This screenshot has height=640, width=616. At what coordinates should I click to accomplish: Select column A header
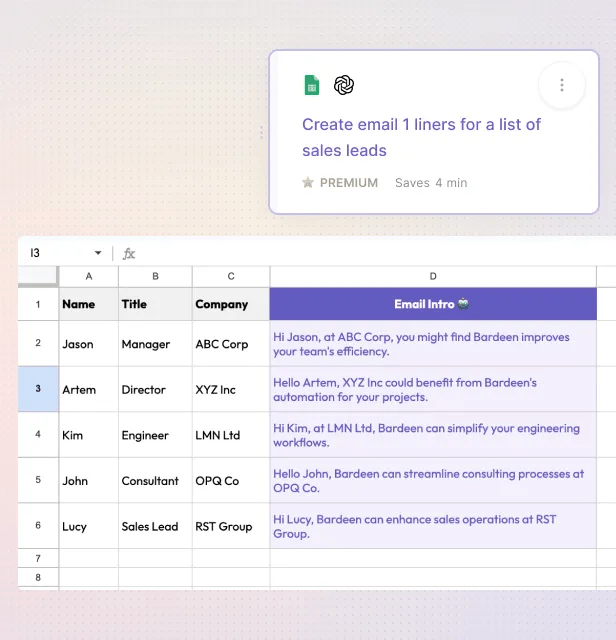pos(89,277)
